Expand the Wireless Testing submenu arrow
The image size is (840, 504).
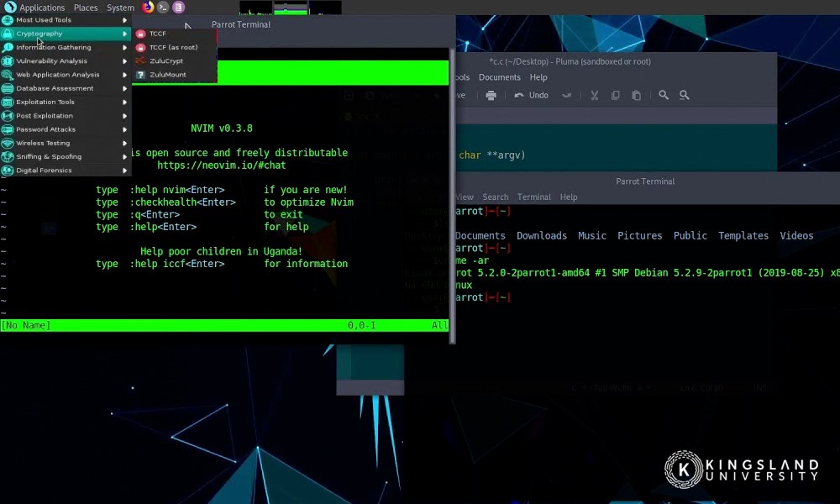click(125, 143)
